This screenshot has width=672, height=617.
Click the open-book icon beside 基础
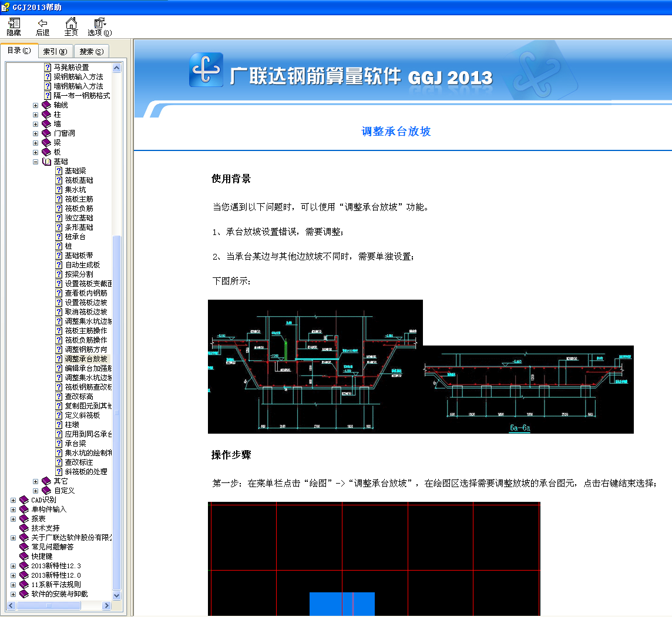coord(47,162)
